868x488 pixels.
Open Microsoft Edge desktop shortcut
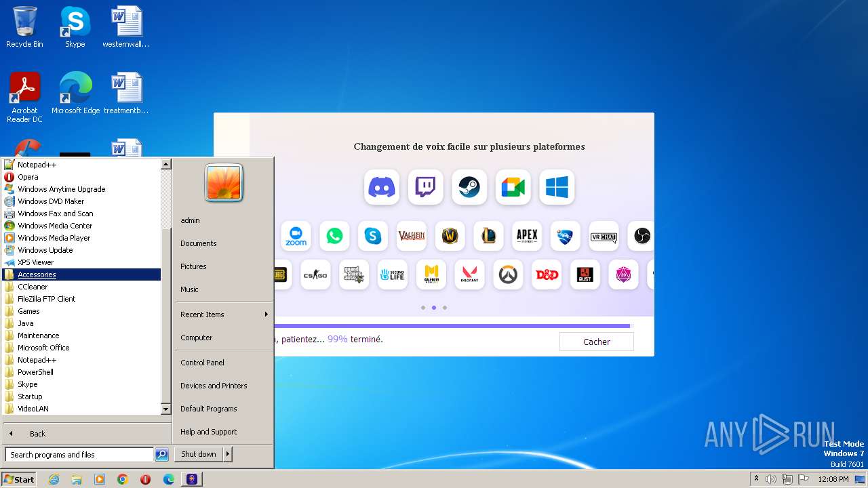pyautogui.click(x=75, y=94)
